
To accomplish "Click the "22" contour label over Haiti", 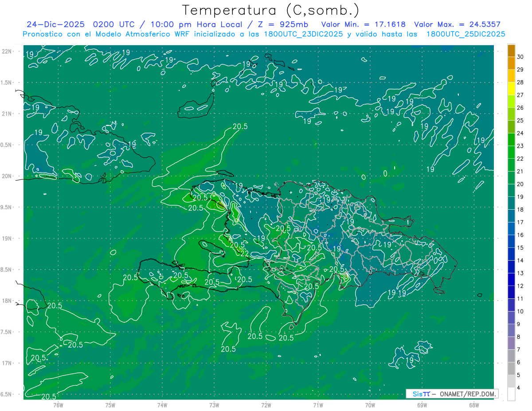I will click(244, 253).
